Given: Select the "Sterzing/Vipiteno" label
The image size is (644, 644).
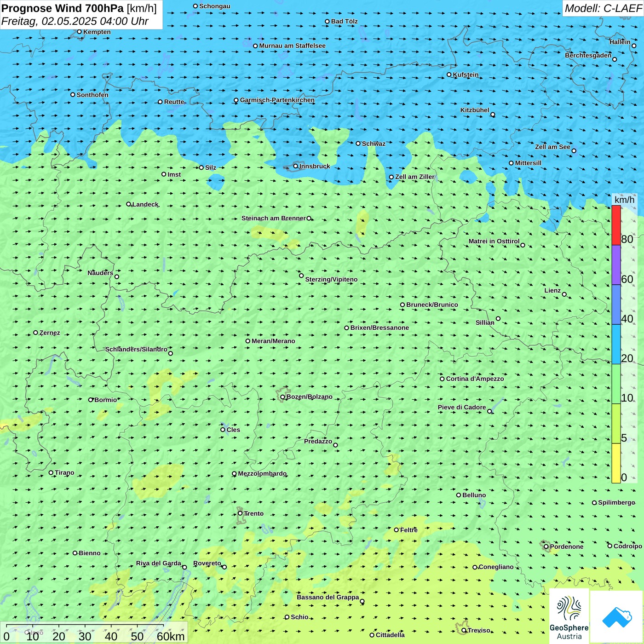Looking at the screenshot, I should (x=332, y=279).
